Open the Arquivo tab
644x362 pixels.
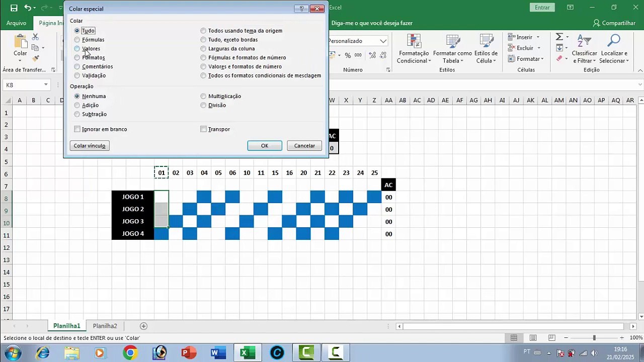coord(16,23)
